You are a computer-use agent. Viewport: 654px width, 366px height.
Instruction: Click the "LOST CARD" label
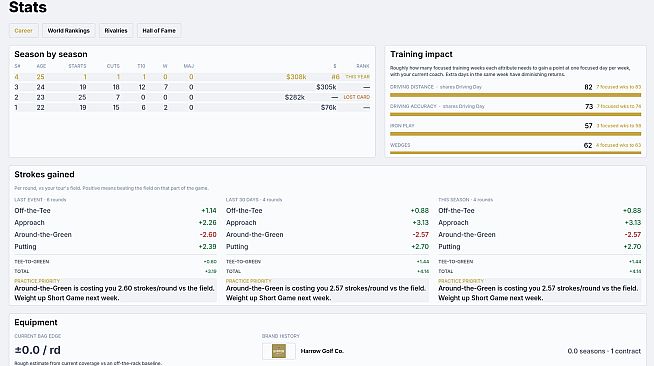[x=357, y=97]
